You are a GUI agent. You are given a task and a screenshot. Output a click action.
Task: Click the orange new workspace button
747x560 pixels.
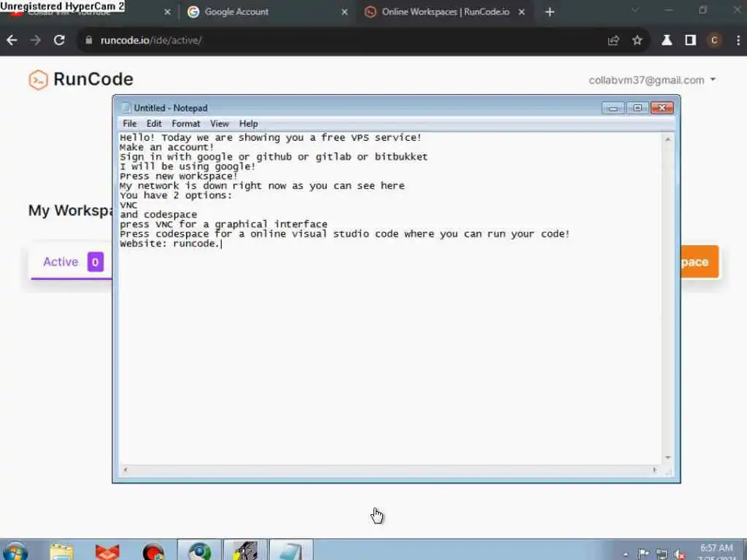[x=699, y=262]
